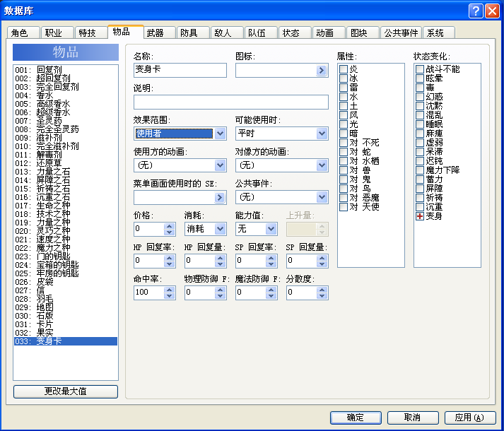Screen dimensions: 504x431
Task: Open the 可能使用时 dropdown
Action: 322,134
